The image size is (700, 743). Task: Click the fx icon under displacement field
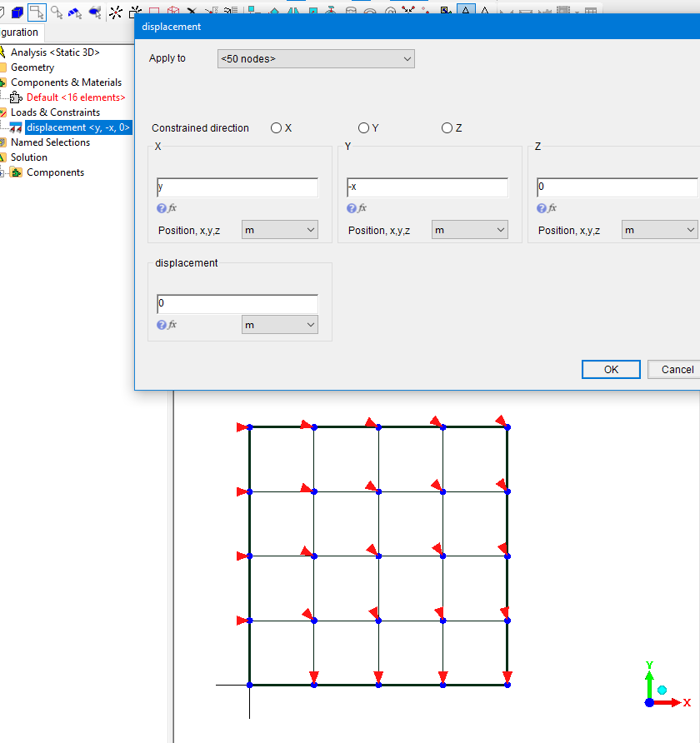point(172,325)
